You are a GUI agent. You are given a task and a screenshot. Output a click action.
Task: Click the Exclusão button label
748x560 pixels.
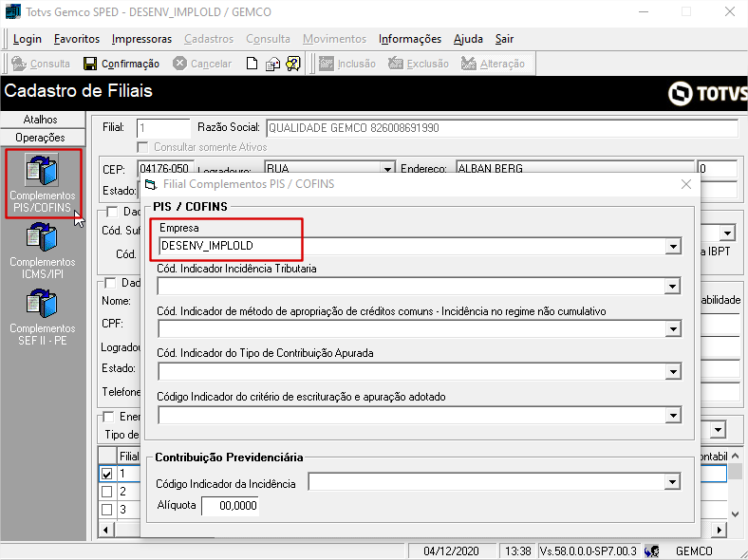(x=427, y=64)
